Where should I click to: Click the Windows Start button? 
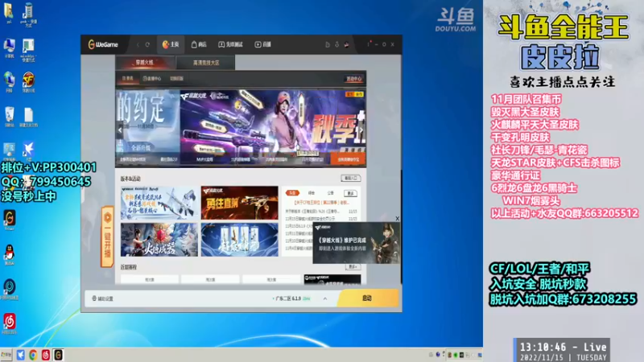(6, 355)
